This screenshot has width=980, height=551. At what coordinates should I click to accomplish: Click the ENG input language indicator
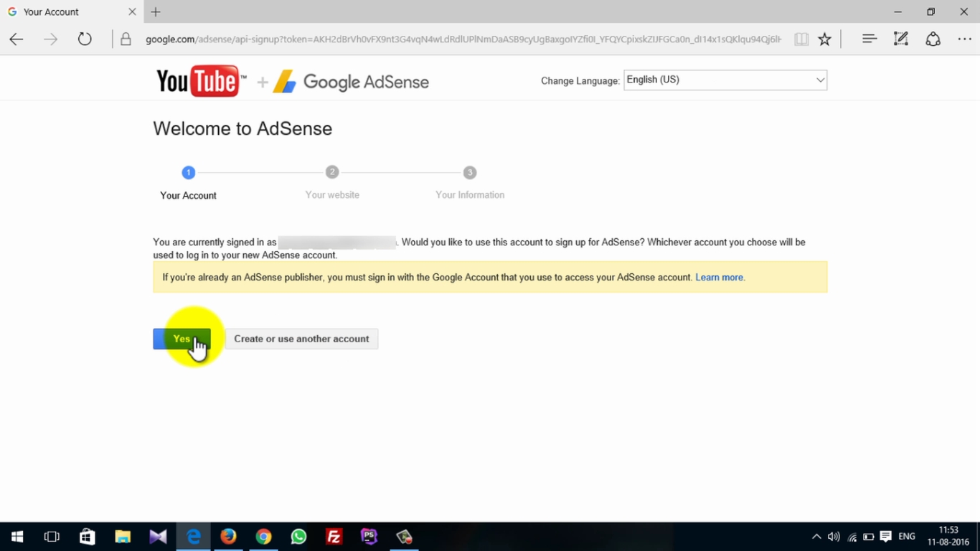coord(907,537)
